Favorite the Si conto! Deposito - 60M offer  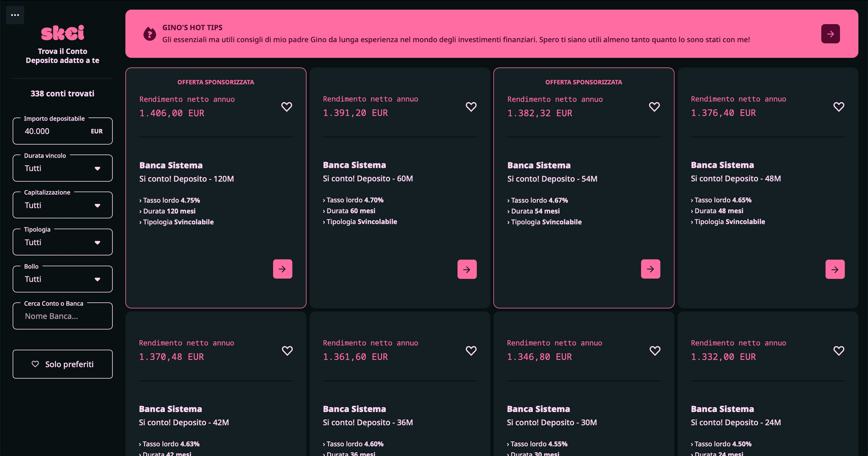(471, 107)
